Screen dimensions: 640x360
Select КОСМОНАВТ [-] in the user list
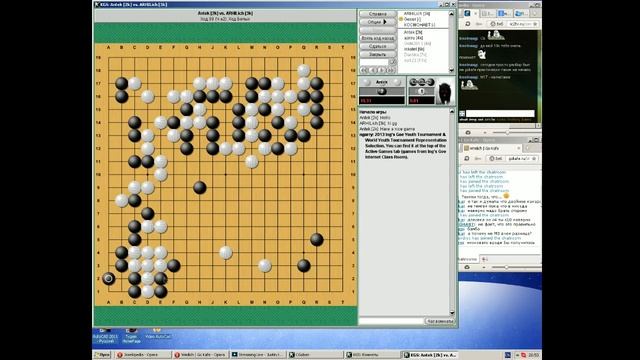pos(419,25)
